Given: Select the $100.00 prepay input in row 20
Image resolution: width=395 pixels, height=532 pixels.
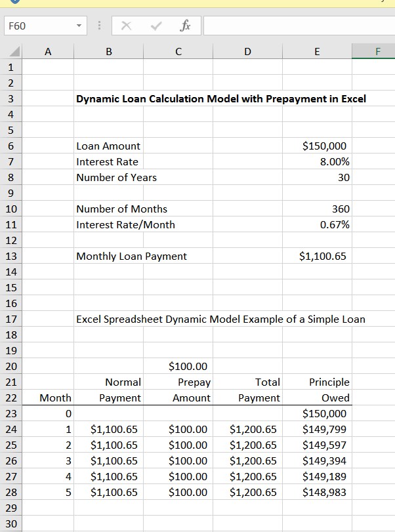Looking at the screenshot, I should point(178,367).
